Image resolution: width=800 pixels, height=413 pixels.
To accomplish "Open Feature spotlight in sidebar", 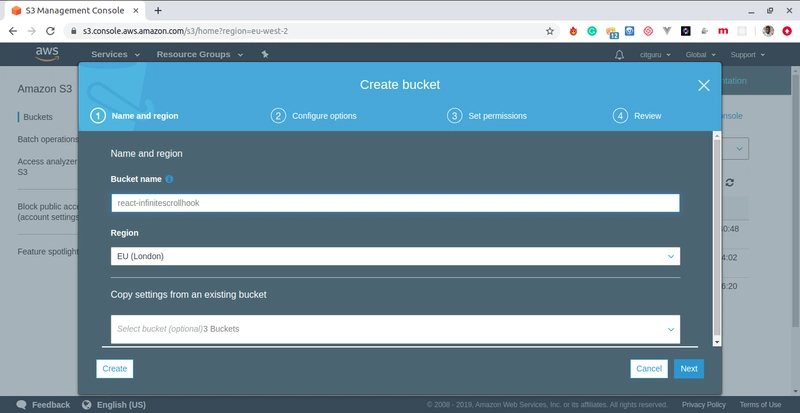I will click(48, 251).
